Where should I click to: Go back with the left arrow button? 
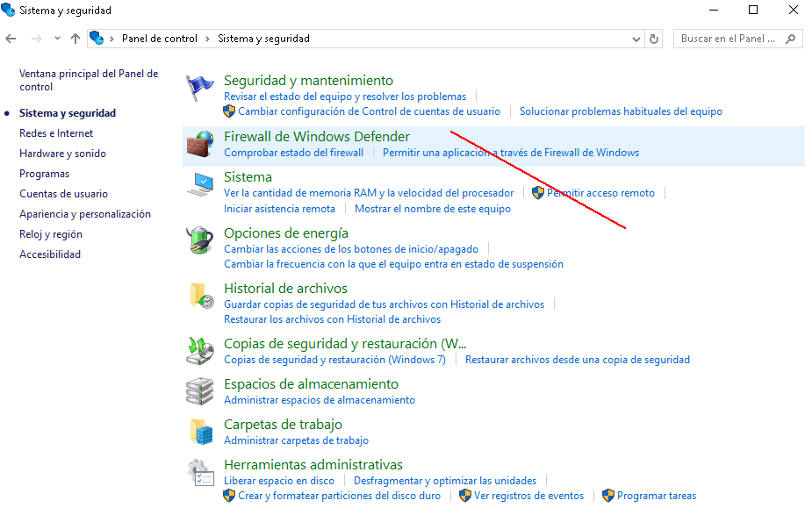coord(11,39)
